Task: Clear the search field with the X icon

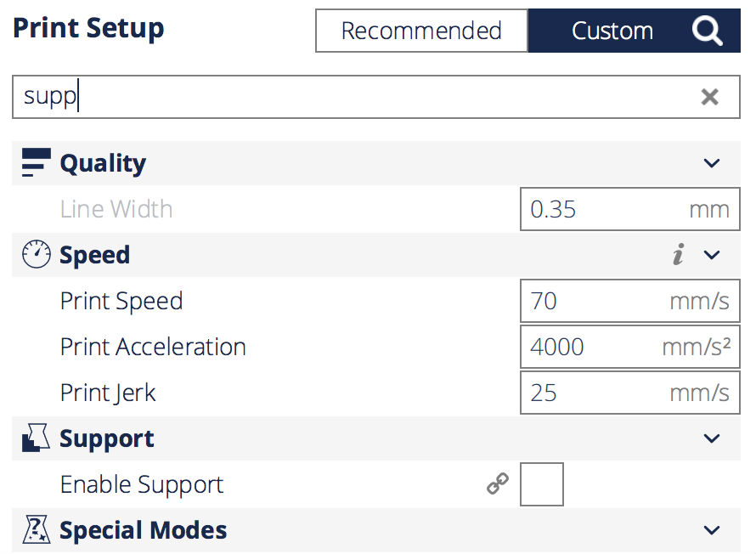Action: (x=710, y=97)
